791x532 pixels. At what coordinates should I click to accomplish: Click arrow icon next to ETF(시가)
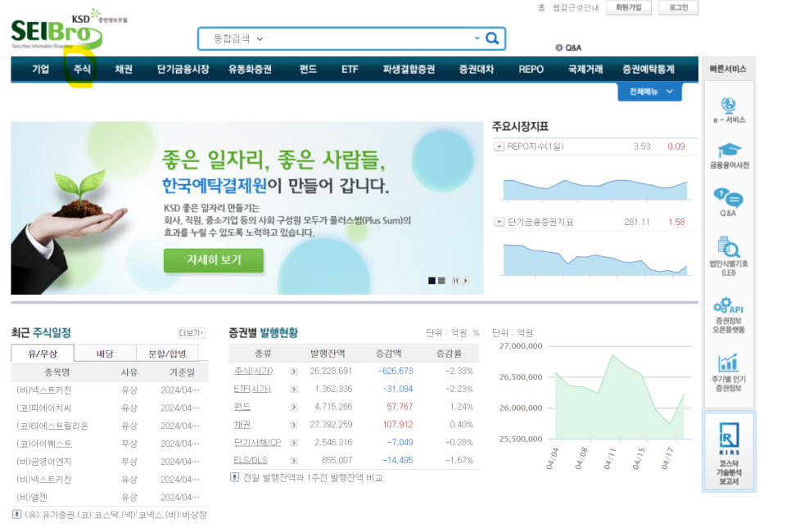pyautogui.click(x=294, y=390)
